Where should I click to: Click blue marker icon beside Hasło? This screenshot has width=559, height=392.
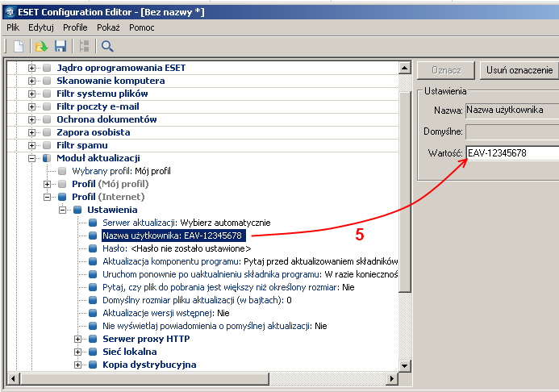click(94, 248)
